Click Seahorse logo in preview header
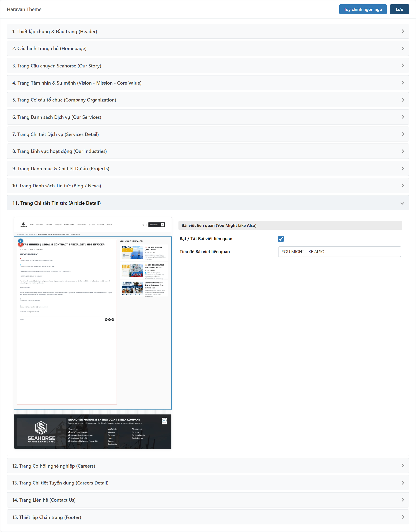Viewport: 416px width, 532px height. (24, 225)
